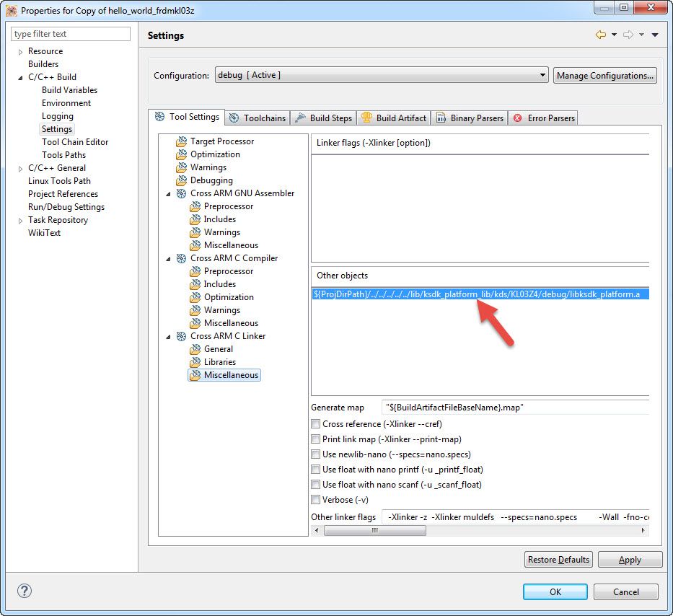Click the C Compiler Optimization folder icon
673x616 pixels.
pos(195,297)
